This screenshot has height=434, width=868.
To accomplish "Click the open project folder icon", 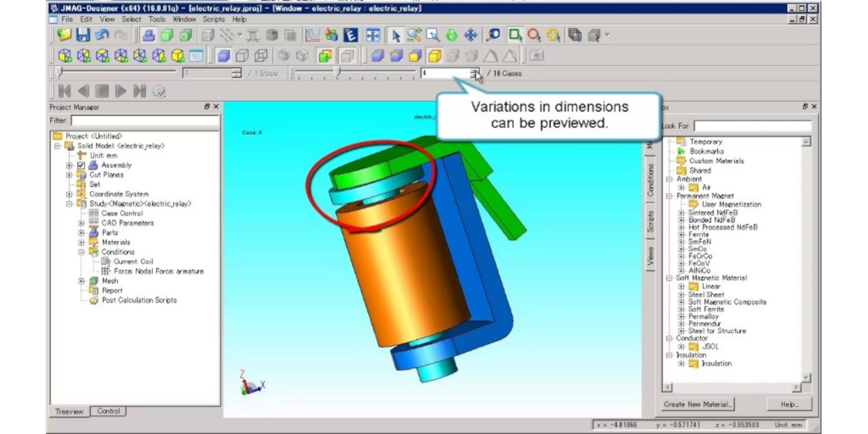I will click(x=64, y=35).
